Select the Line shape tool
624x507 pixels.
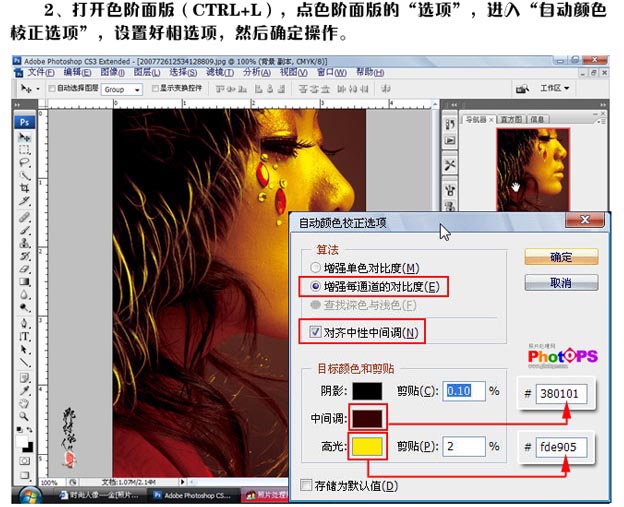pyautogui.click(x=24, y=362)
